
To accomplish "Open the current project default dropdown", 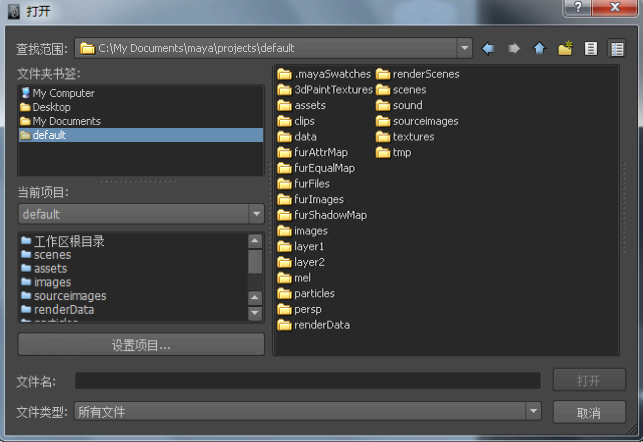I will click(x=256, y=214).
